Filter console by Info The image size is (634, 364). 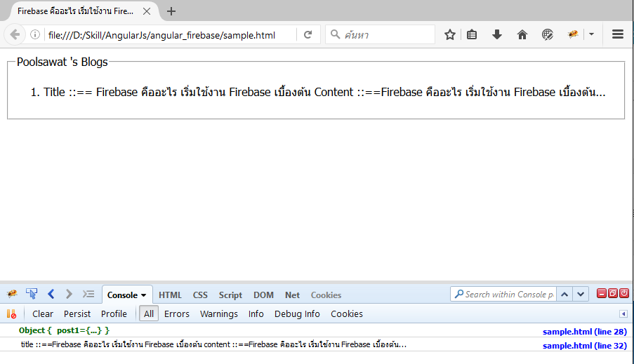coord(256,314)
